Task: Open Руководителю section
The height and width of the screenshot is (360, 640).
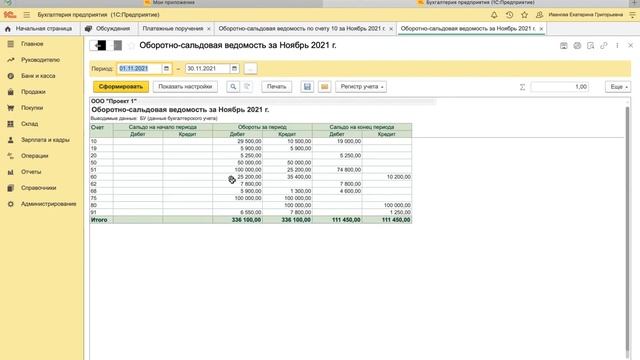Action: tap(41, 60)
